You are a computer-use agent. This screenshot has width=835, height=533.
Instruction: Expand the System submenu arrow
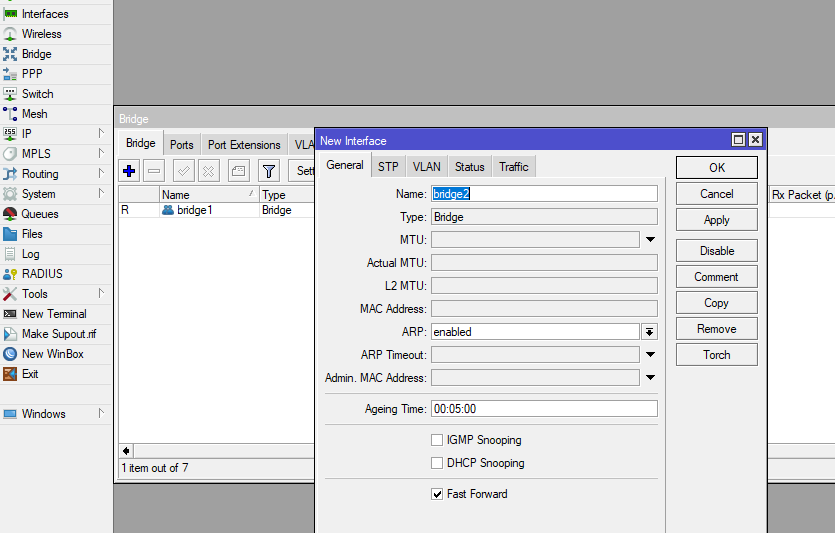click(101, 193)
